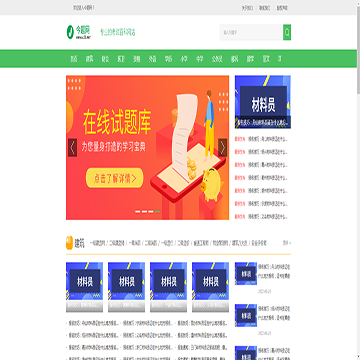Screen dimensions: 360x360
Task: Click the green magnifier search button
Action: (287, 32)
